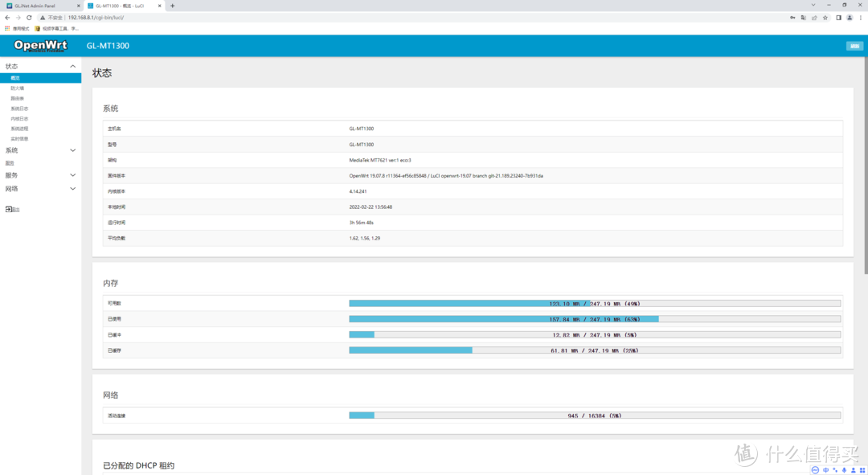Switch to the GLiNet Admin Panel tab
The image size is (868, 475).
click(x=40, y=6)
